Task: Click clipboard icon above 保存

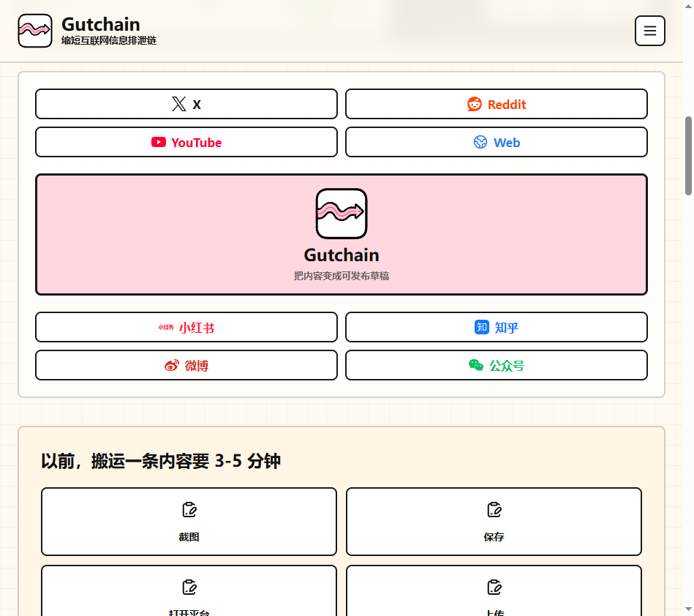Action: pos(494,510)
